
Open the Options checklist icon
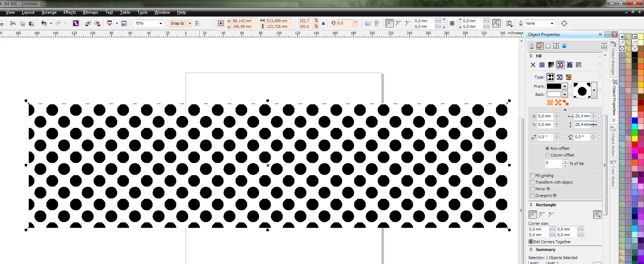(197, 23)
